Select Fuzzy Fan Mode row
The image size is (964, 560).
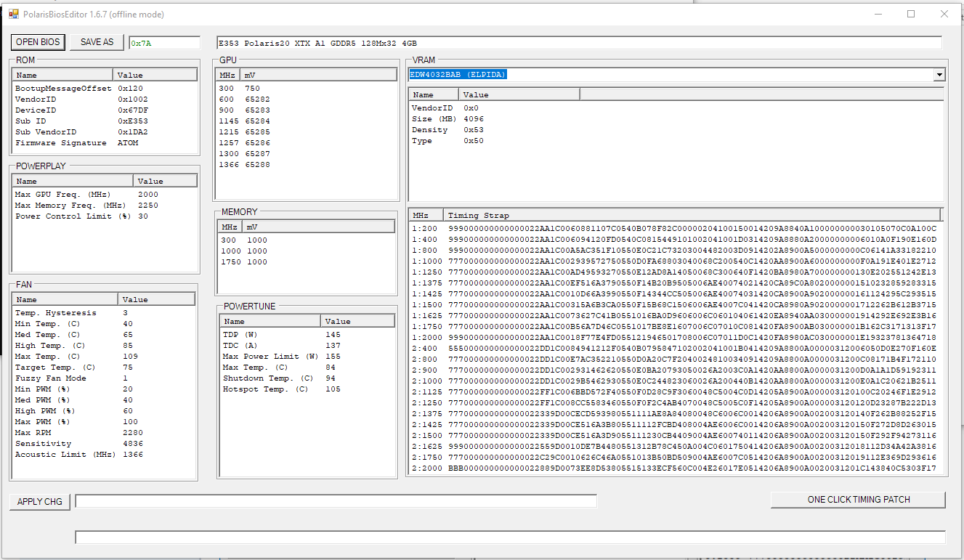point(105,378)
